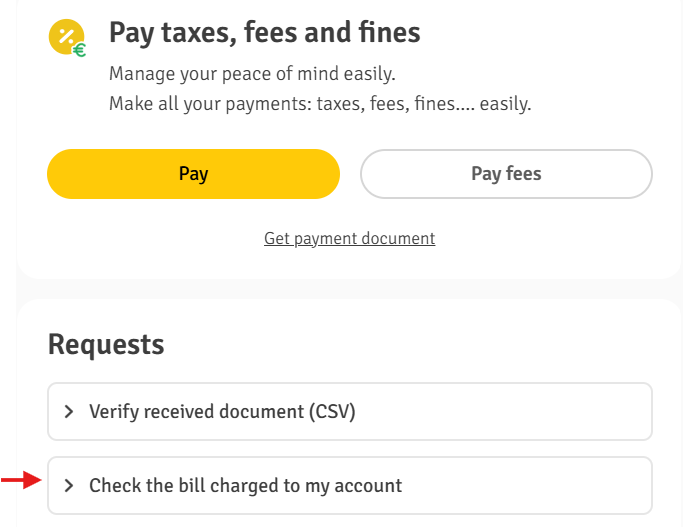Open the Get payment document link
683x527 pixels.
[x=349, y=239]
